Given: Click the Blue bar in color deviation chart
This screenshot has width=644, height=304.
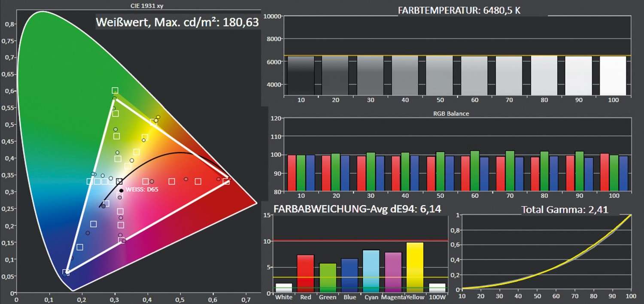Looking at the screenshot, I should coord(349,276).
